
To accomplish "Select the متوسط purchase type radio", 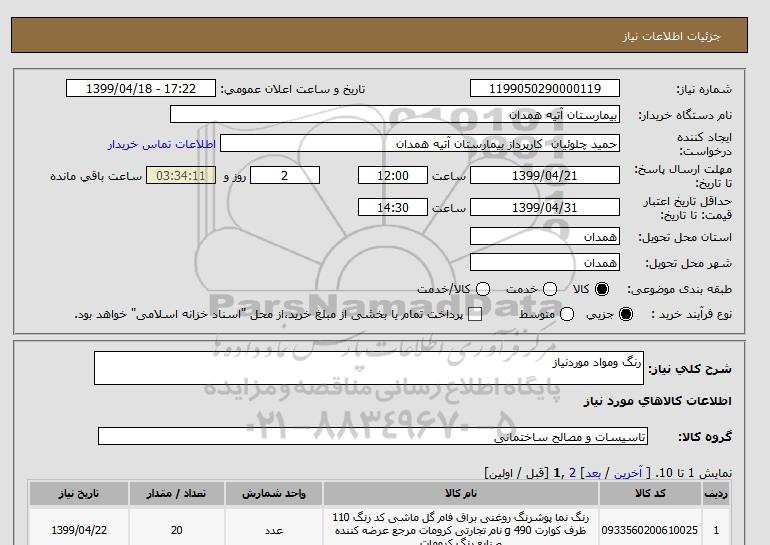I will point(567,314).
